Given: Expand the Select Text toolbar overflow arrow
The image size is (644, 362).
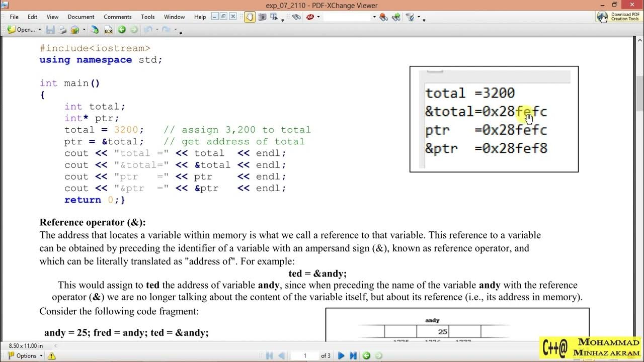Looking at the screenshot, I should click(282, 20).
